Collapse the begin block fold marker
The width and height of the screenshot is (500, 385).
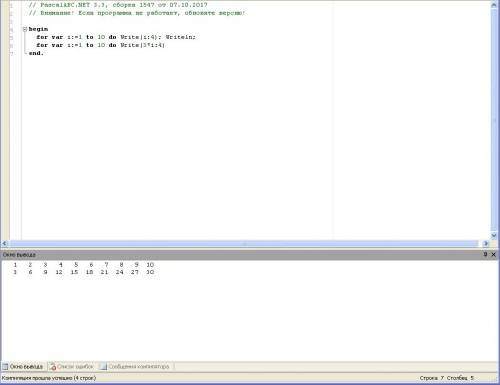pyautogui.click(x=25, y=29)
